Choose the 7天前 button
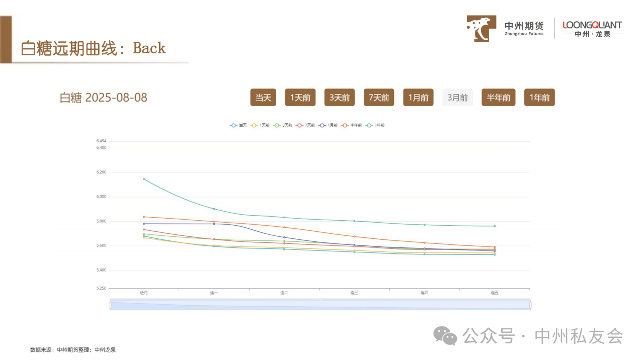 click(x=379, y=98)
